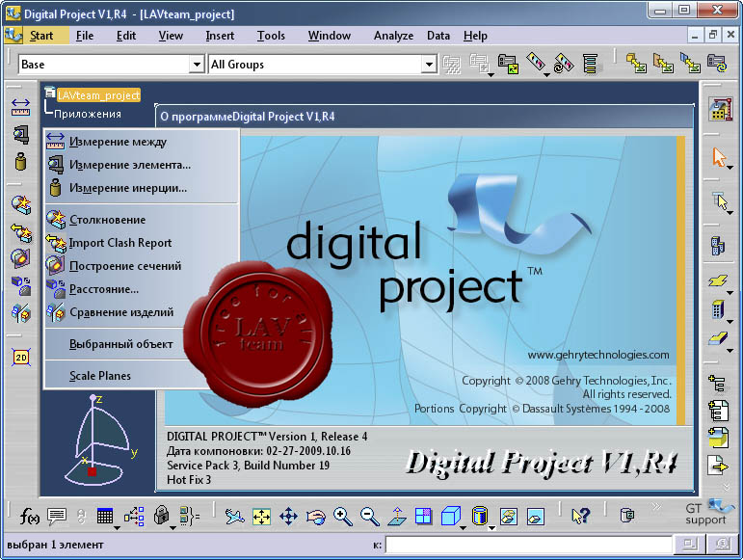Viewport: 743px width, 560px height.
Task: Click the command input field in status bar
Action: [x=528, y=545]
